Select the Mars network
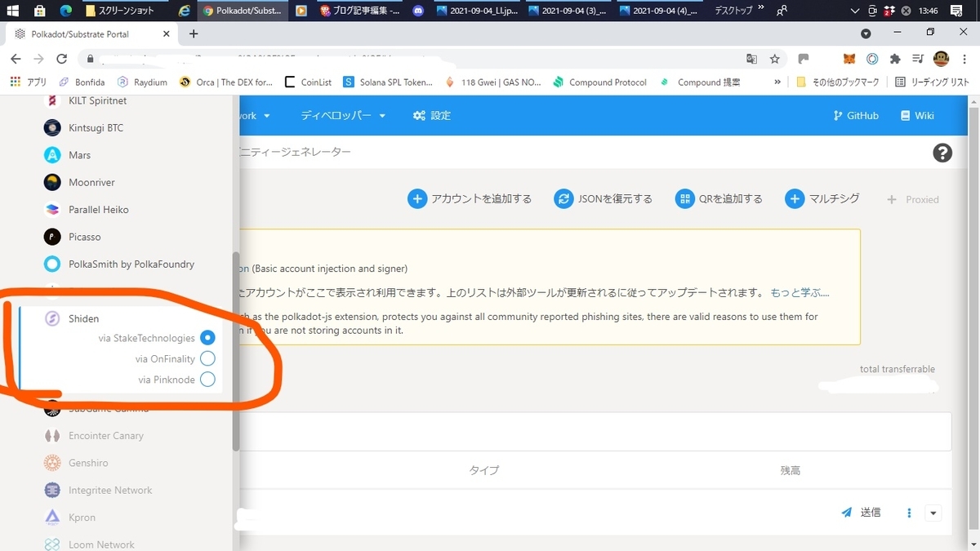The width and height of the screenshot is (980, 551). click(x=79, y=155)
